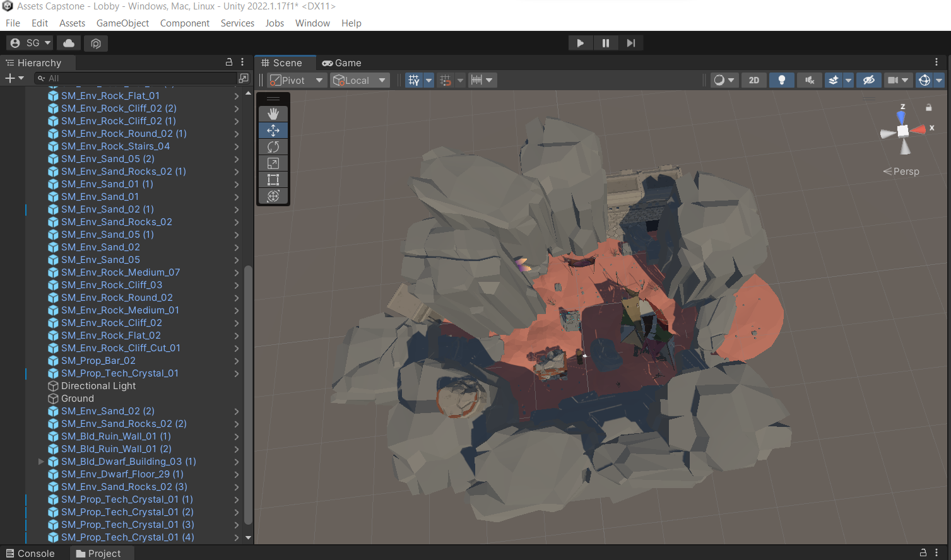Image resolution: width=951 pixels, height=560 pixels.
Task: Select the Transform gizmo tool
Action: [273, 195]
